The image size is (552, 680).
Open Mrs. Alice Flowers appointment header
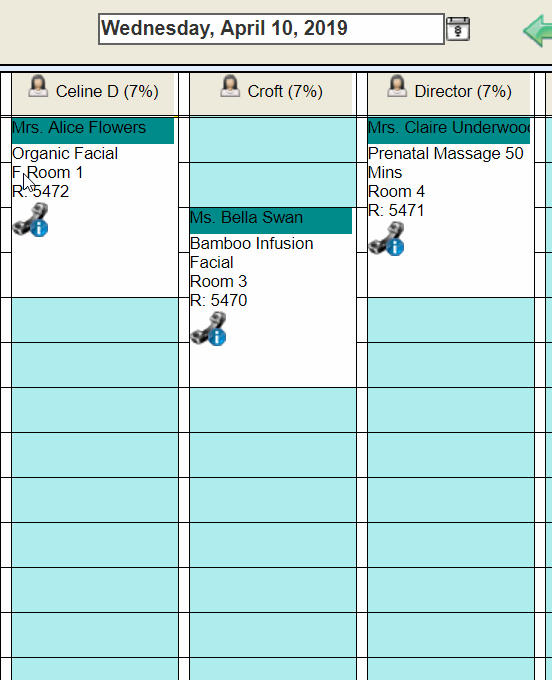pos(93,131)
